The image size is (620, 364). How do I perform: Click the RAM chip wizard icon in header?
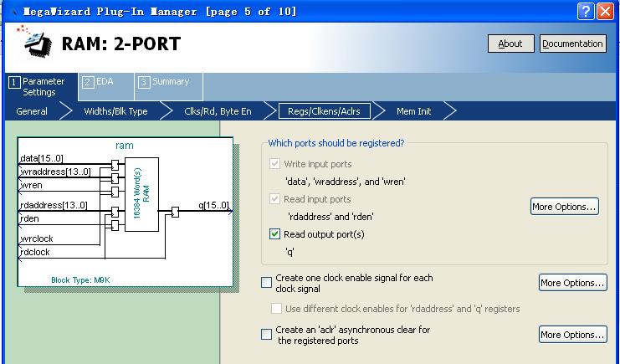click(x=35, y=42)
